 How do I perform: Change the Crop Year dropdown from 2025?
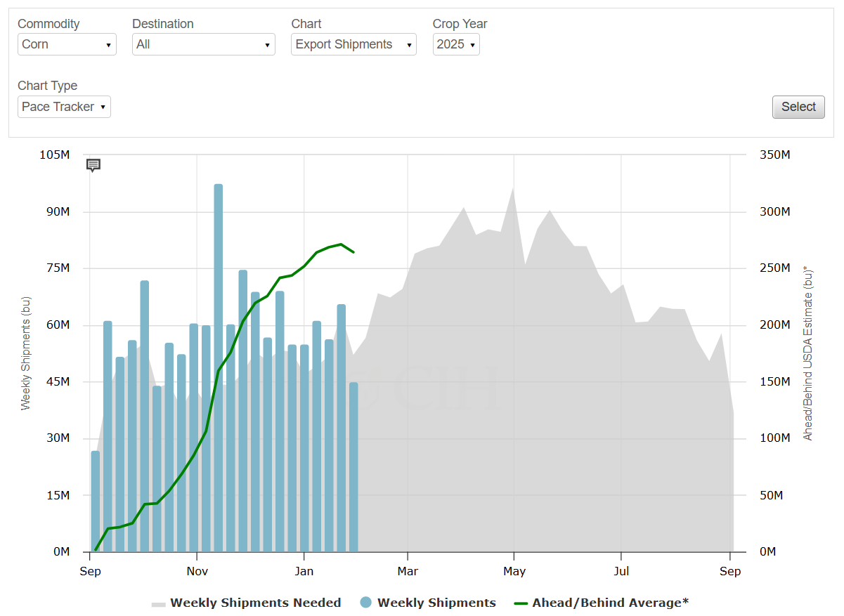(456, 44)
